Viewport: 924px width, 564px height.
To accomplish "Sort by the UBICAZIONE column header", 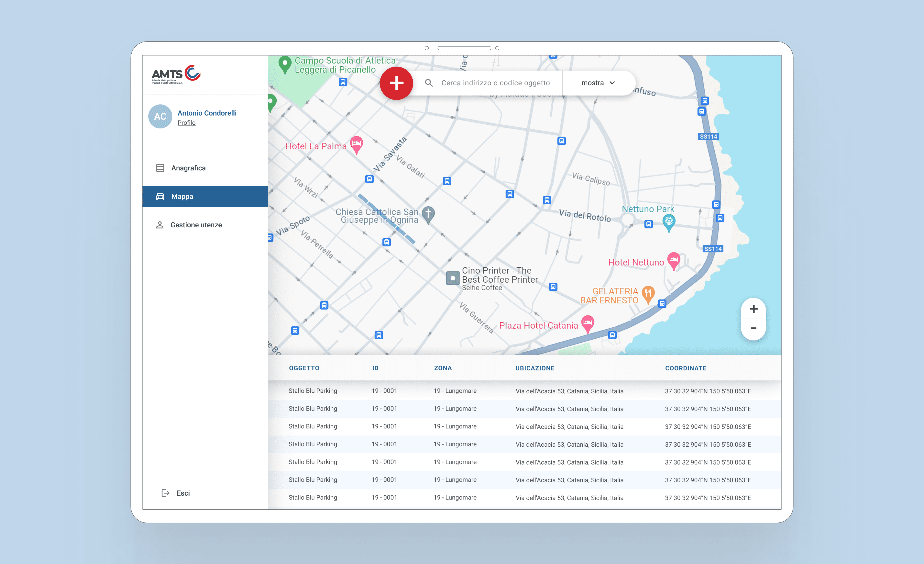I will pos(535,368).
